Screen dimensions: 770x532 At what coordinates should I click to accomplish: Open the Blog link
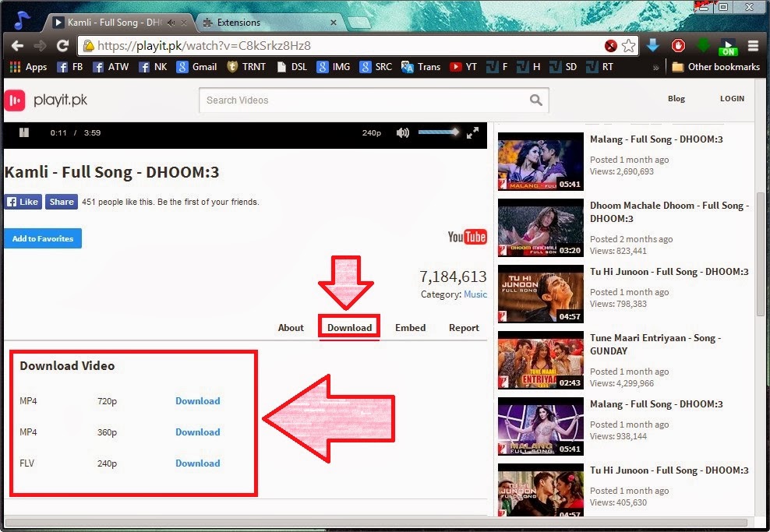676,99
